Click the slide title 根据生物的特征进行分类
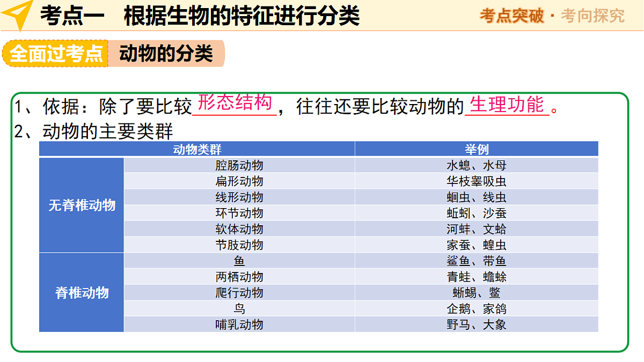The width and height of the screenshot is (644, 362). [241, 16]
